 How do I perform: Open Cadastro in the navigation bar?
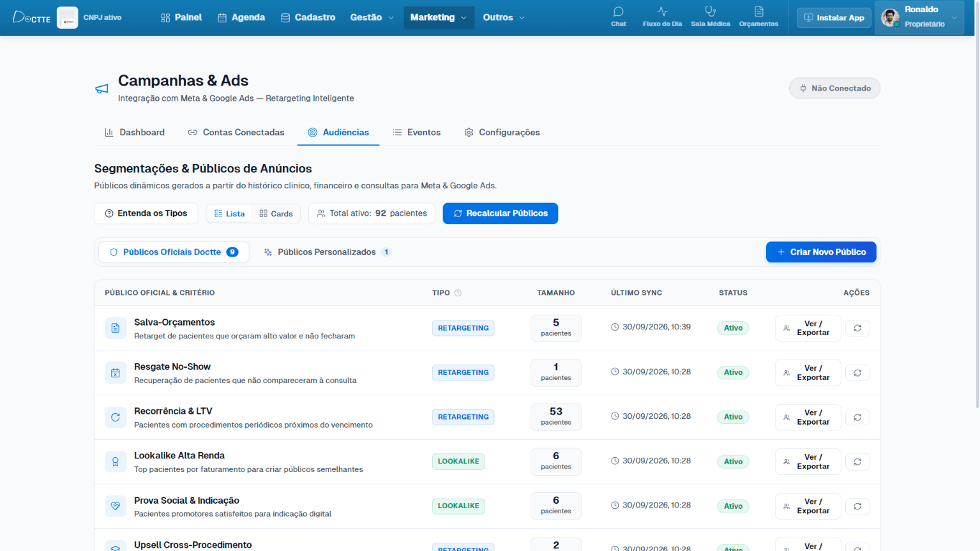coord(308,17)
